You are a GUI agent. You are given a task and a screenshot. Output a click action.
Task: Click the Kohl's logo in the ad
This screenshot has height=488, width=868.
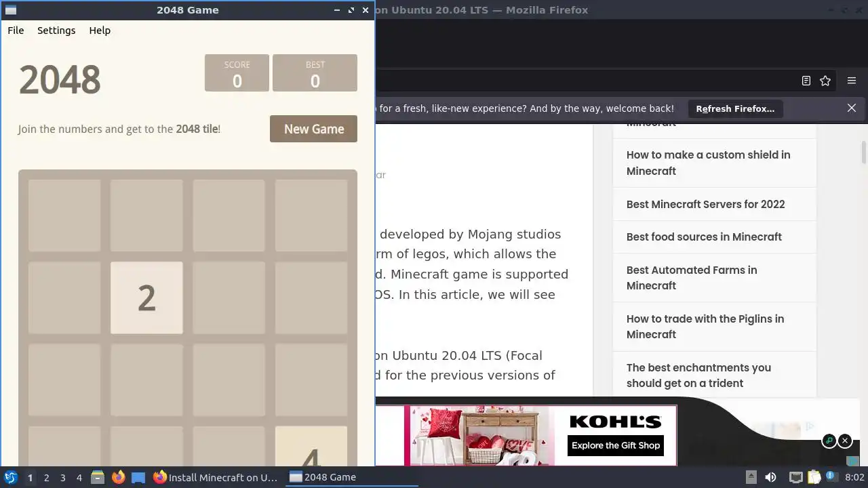[616, 422]
